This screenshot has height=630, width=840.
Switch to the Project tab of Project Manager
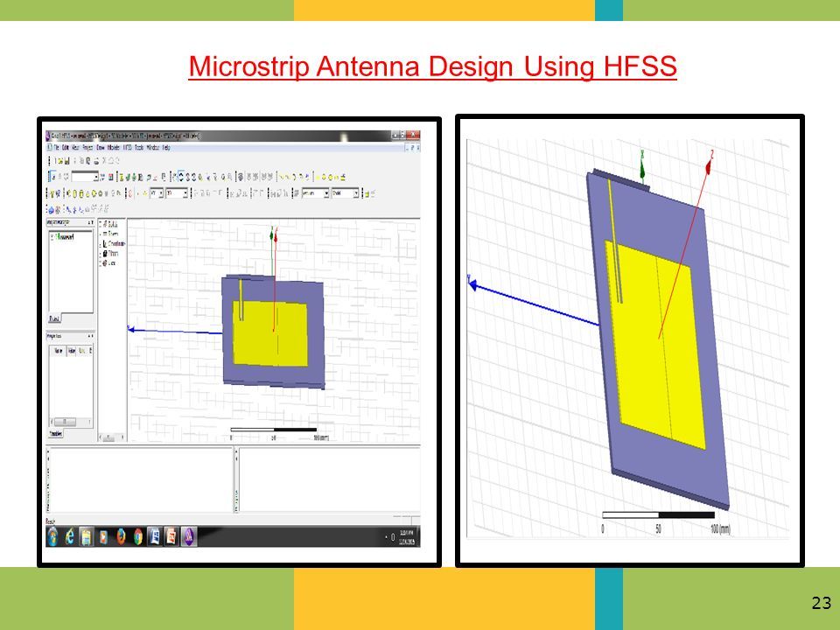coord(54,318)
